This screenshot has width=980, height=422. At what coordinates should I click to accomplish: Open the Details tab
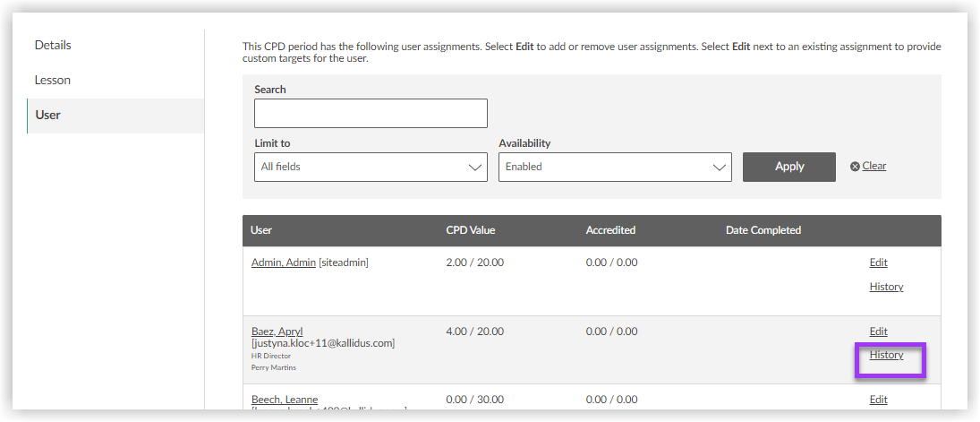pyautogui.click(x=53, y=46)
